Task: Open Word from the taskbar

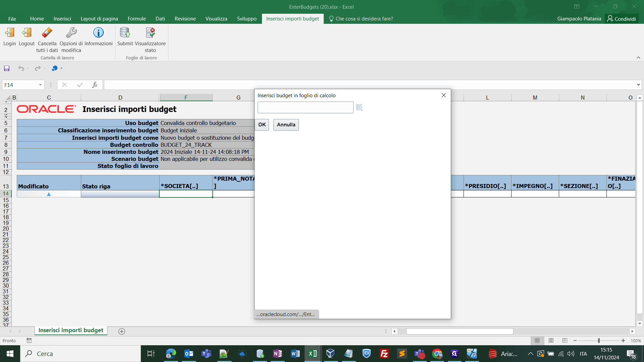Action: 295,354
